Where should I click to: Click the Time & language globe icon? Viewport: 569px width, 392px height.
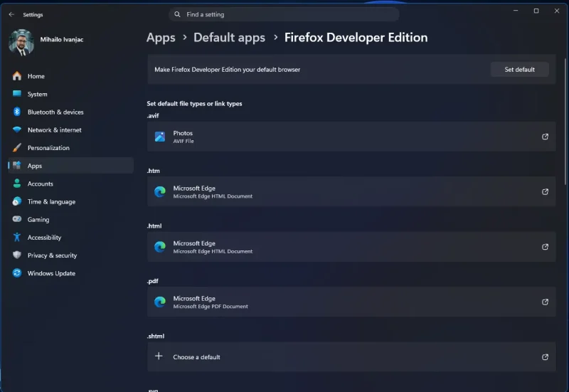pos(16,201)
